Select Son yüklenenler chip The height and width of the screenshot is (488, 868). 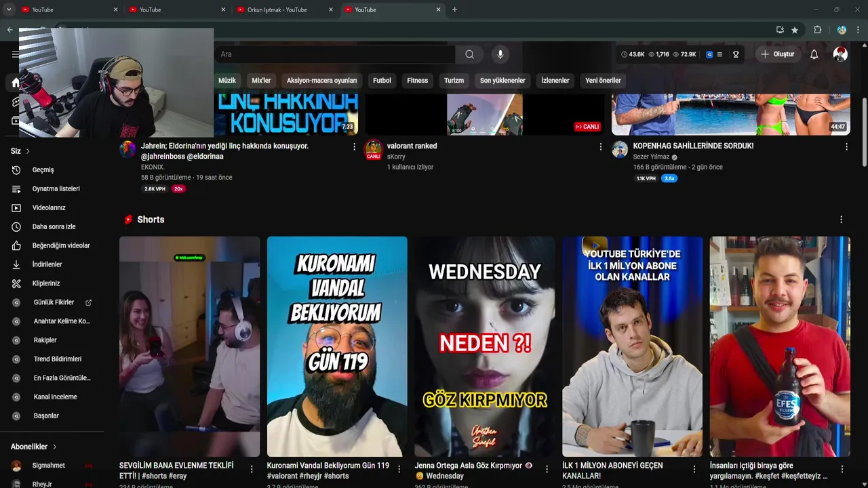pos(502,81)
